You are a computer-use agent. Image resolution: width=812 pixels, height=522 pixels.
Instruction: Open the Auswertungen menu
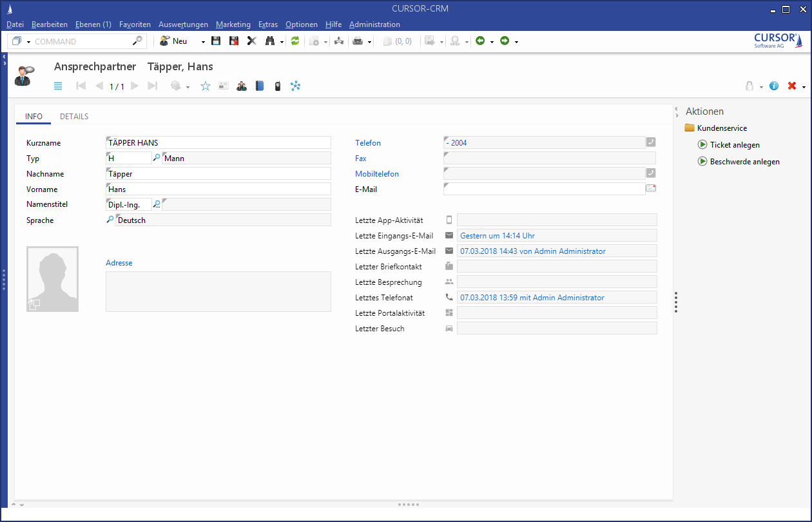[183, 24]
